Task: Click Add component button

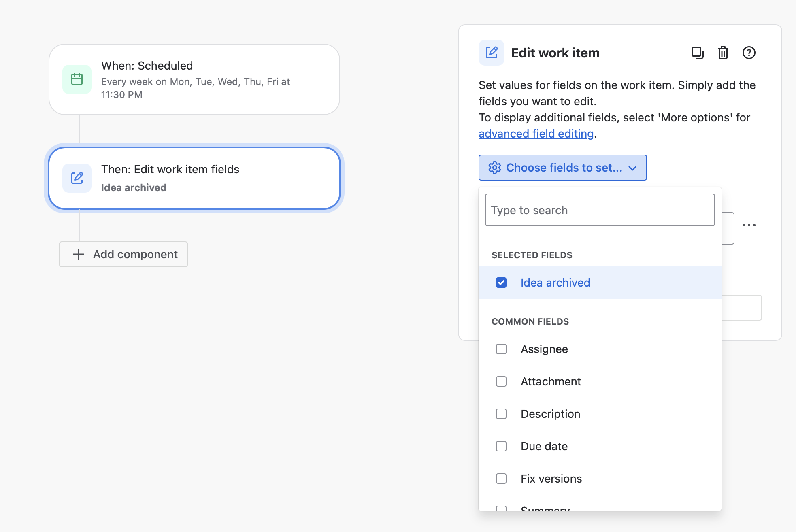Action: click(x=123, y=254)
